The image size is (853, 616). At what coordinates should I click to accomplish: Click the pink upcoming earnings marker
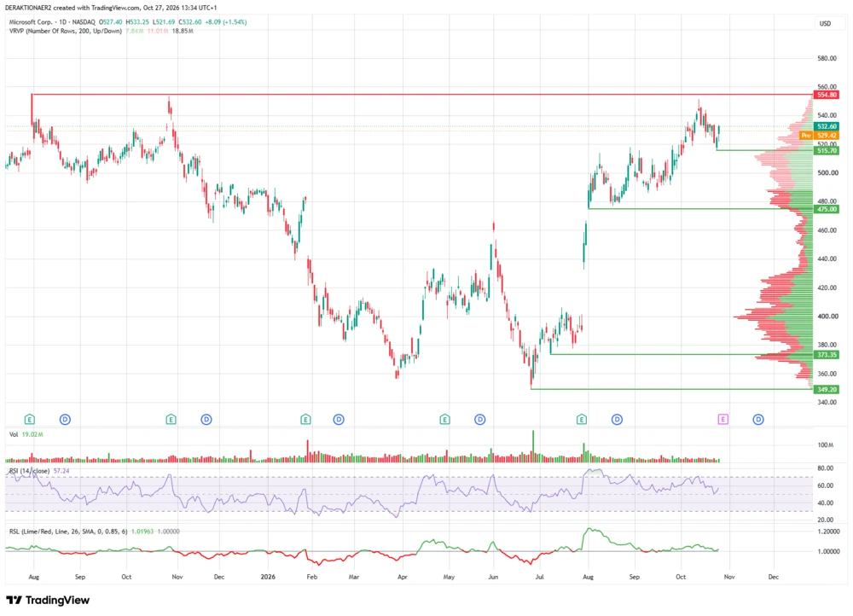[723, 419]
